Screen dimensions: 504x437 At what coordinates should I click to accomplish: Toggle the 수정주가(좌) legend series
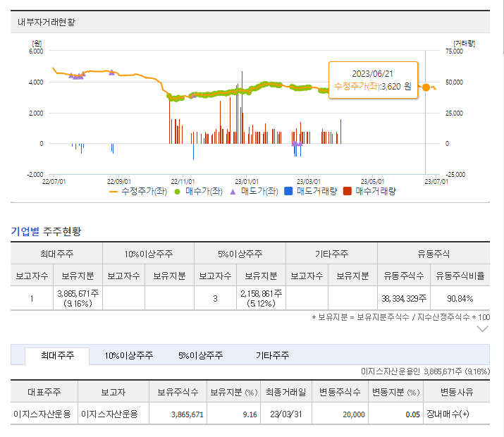pos(138,192)
